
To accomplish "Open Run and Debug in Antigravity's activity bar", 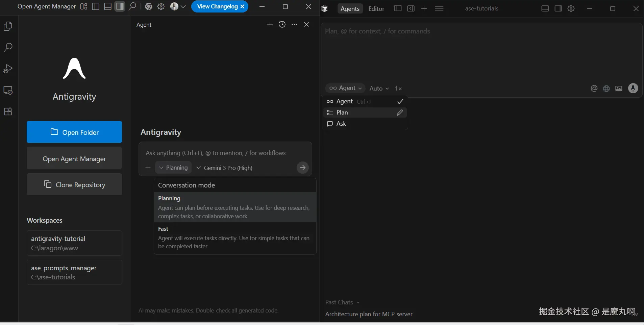I will click(8, 69).
